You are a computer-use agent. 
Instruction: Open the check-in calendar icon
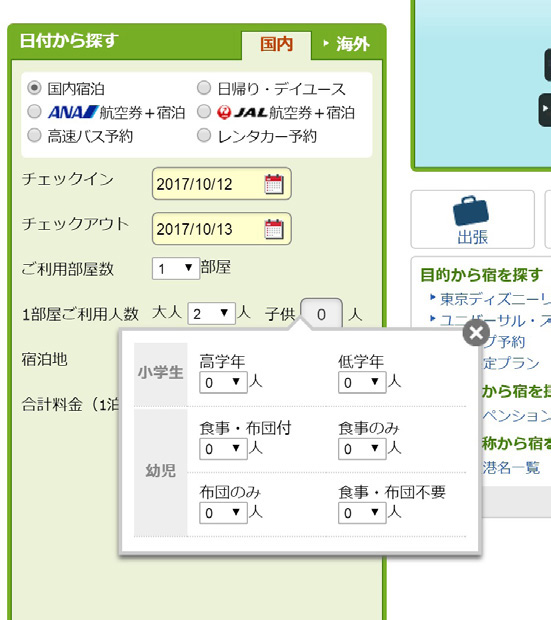[x=274, y=184]
